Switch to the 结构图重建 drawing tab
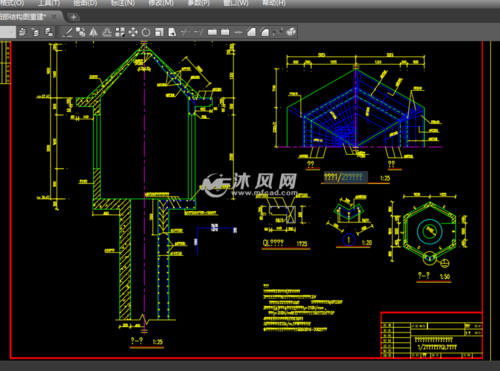This screenshot has width=500, height=371. [x=23, y=17]
